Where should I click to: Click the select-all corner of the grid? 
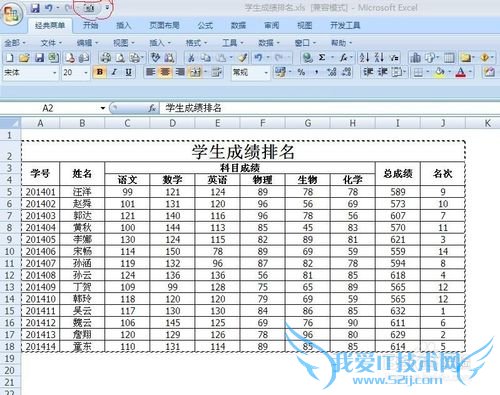click(x=10, y=123)
